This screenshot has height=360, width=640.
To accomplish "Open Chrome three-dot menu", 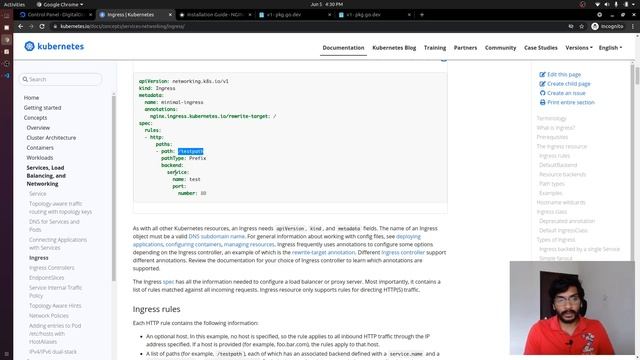I will tap(633, 26).
